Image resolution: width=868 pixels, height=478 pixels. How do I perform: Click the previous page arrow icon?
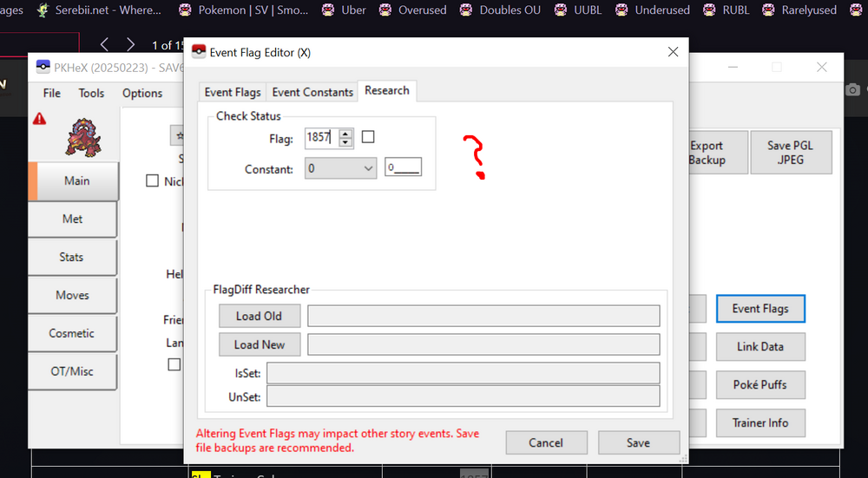[x=104, y=44]
